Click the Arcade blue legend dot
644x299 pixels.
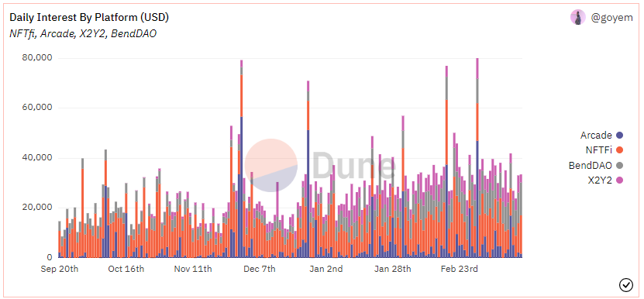click(620, 135)
